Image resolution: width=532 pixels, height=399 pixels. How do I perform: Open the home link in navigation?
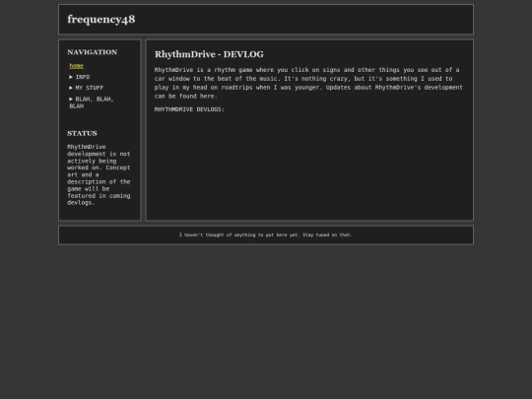[76, 66]
